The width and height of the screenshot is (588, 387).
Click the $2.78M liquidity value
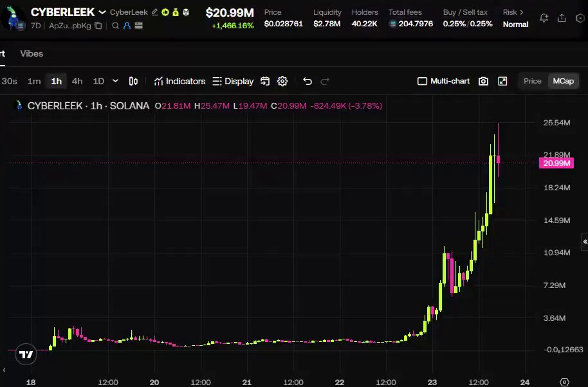coord(327,24)
